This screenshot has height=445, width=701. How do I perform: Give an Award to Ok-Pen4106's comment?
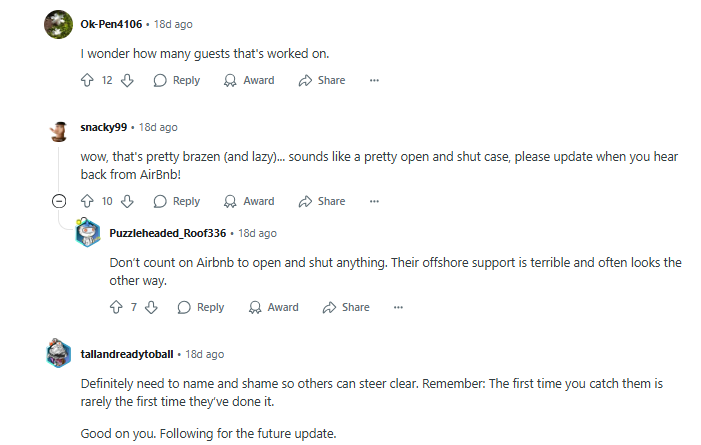tap(249, 80)
